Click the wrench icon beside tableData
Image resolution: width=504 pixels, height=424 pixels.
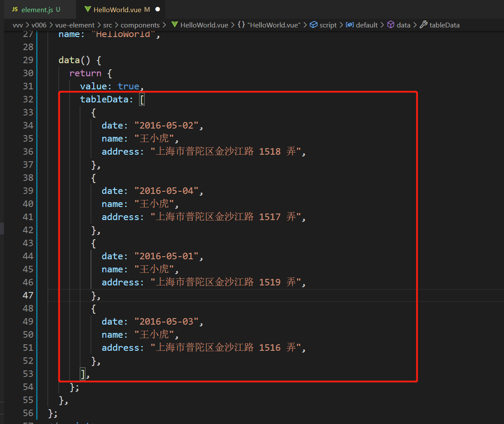(424, 24)
